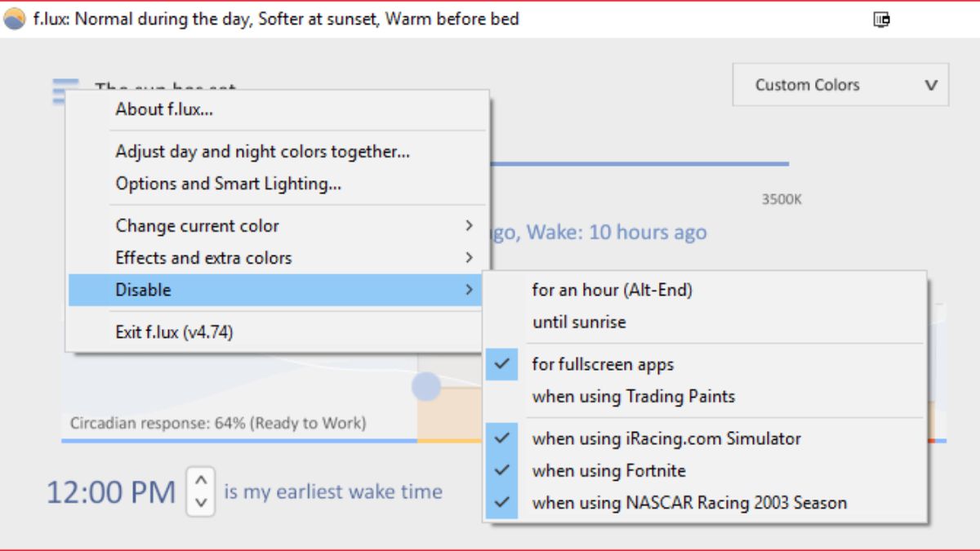Click the f.lux hamburger menu icon

(65, 91)
